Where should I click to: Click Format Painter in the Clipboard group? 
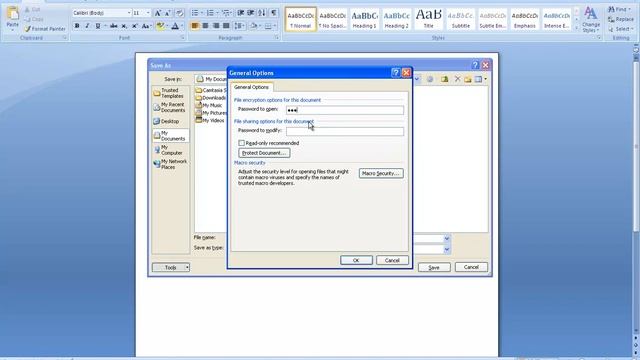44,29
